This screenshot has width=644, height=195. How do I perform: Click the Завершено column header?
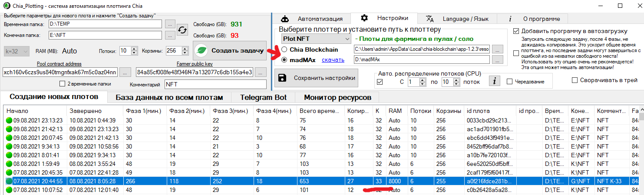(95, 111)
